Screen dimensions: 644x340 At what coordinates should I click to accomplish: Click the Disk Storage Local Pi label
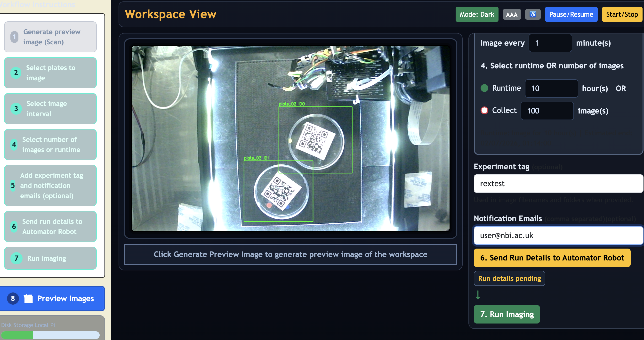[28, 325]
